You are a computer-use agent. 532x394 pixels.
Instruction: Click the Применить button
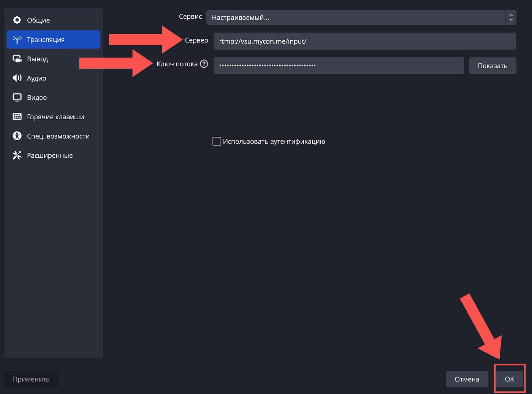31,379
